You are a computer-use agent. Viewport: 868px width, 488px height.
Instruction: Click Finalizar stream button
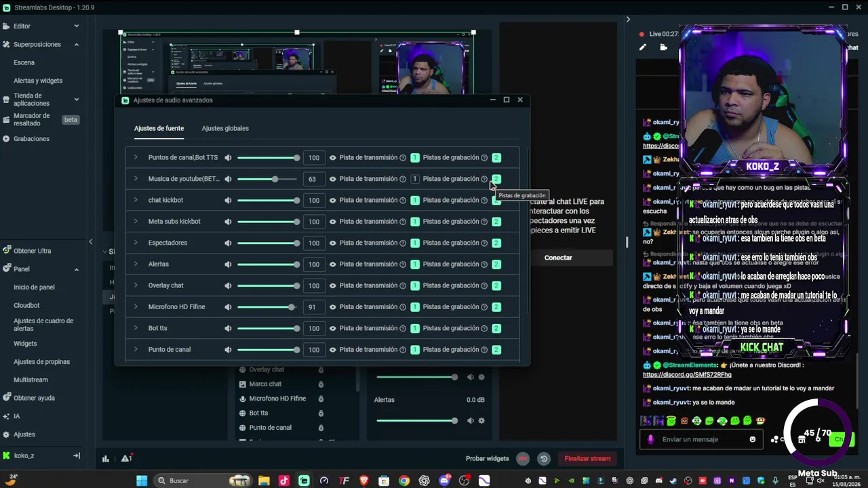(587, 459)
